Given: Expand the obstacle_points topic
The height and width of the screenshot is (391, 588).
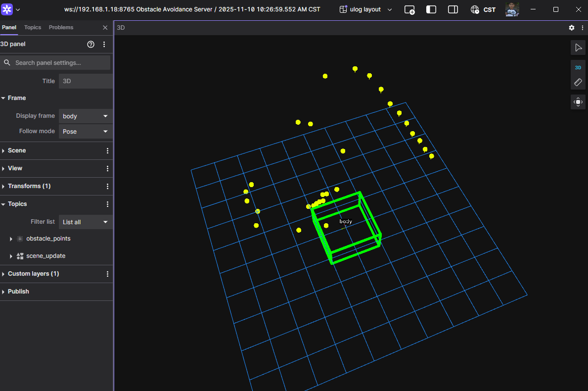Looking at the screenshot, I should pyautogui.click(x=11, y=239).
